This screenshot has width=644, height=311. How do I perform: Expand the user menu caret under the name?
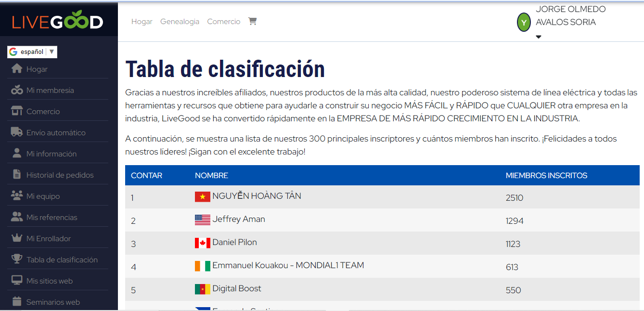(x=539, y=37)
